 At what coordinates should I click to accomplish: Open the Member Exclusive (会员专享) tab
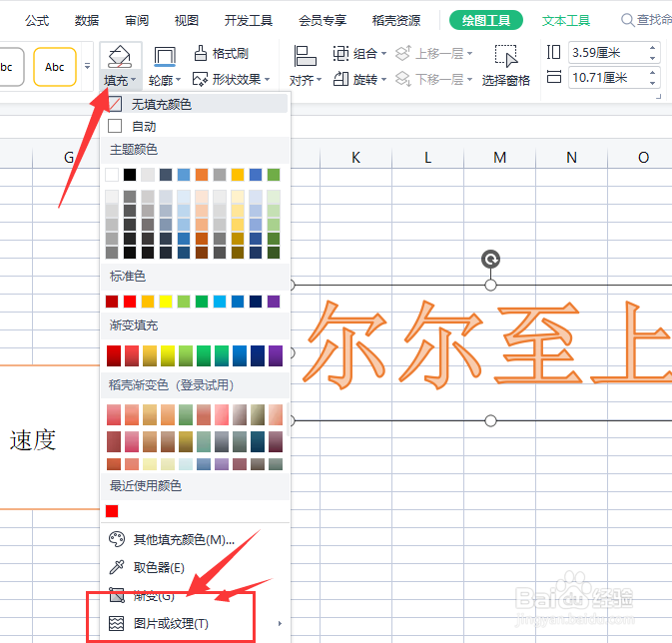[323, 20]
